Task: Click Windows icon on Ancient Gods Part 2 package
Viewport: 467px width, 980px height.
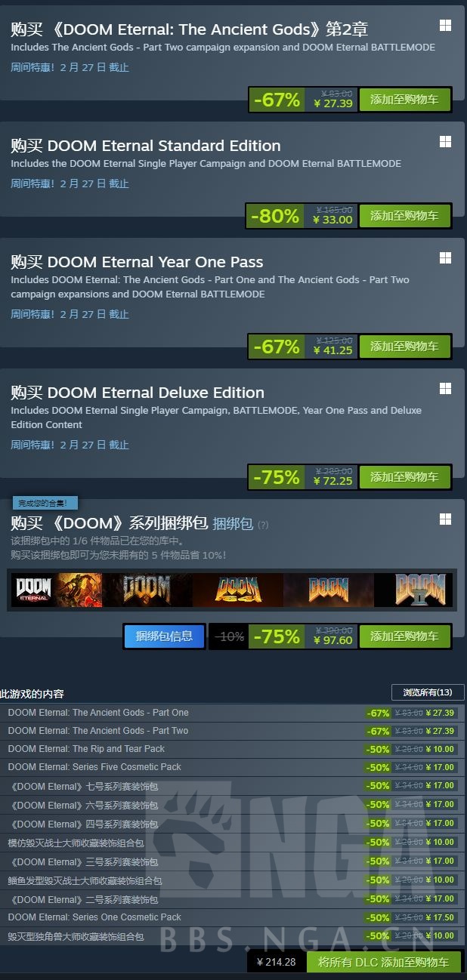Action: click(445, 26)
